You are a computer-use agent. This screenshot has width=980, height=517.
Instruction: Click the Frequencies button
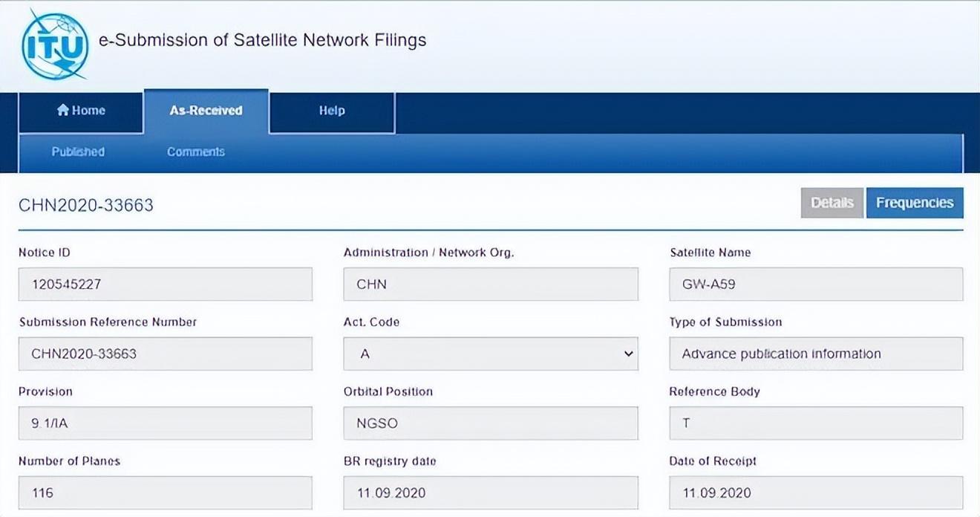pos(914,203)
